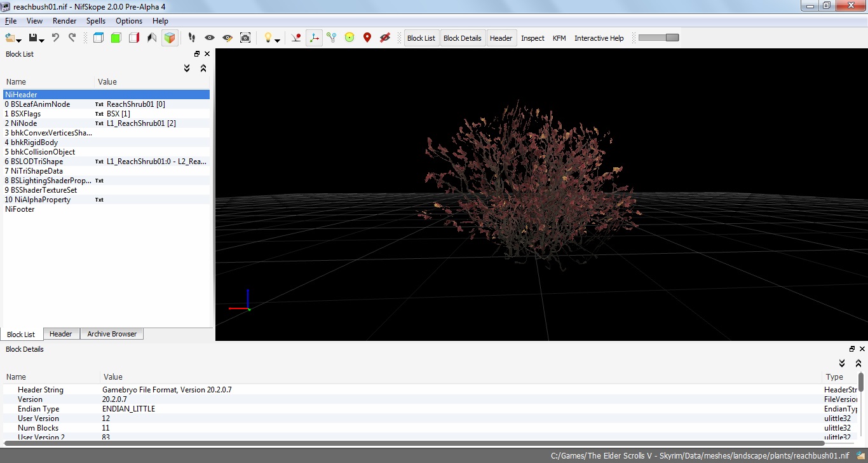The width and height of the screenshot is (868, 463).
Task: Click the camera screenshot icon
Action: [245, 38]
